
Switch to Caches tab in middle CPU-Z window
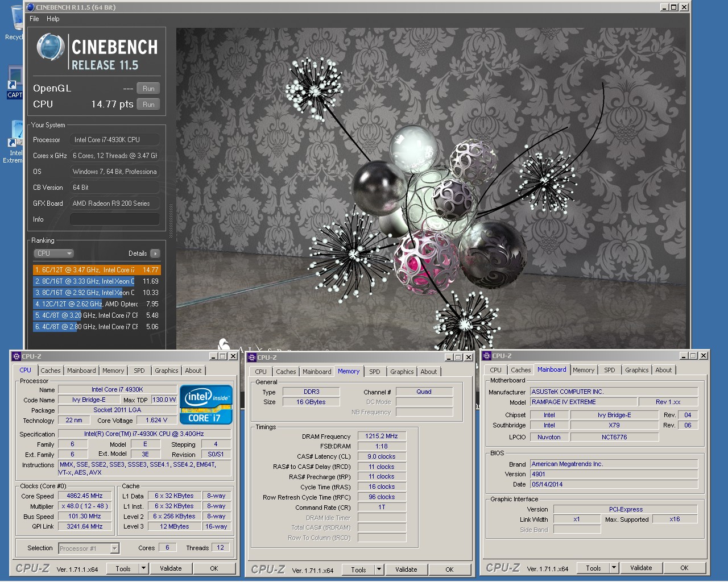pyautogui.click(x=286, y=372)
